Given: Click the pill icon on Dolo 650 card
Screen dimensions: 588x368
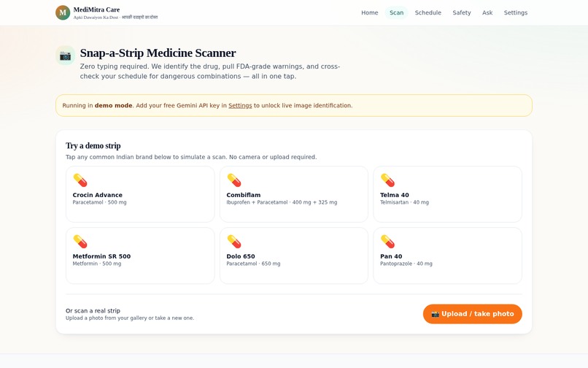Looking at the screenshot, I should click(x=234, y=242).
